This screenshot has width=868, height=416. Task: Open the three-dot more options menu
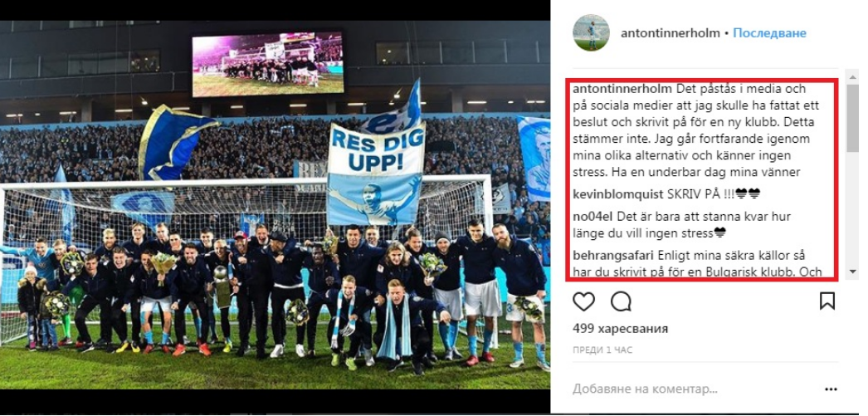(x=831, y=389)
